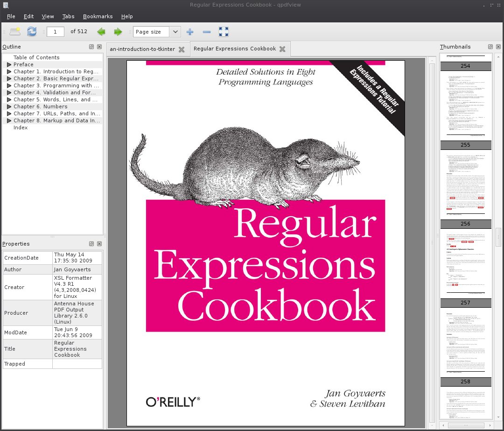Expand Chapter 8 Markup and Data entry

(9, 120)
